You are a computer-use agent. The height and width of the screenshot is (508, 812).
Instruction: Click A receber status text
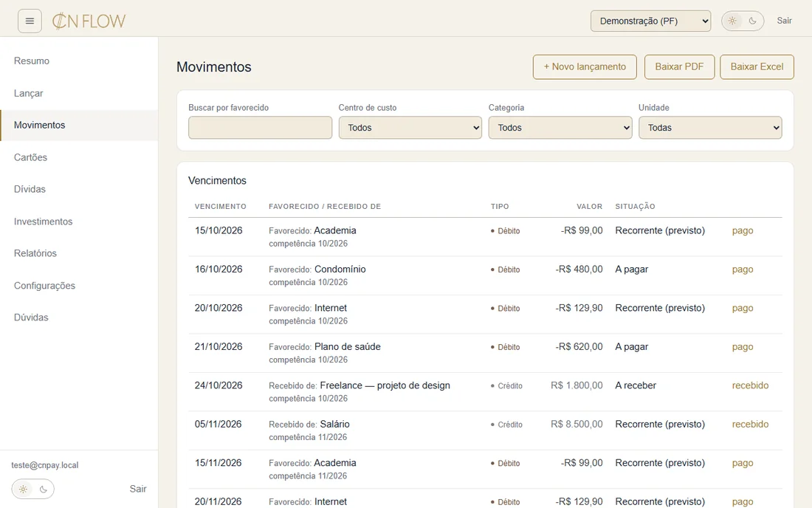636,385
